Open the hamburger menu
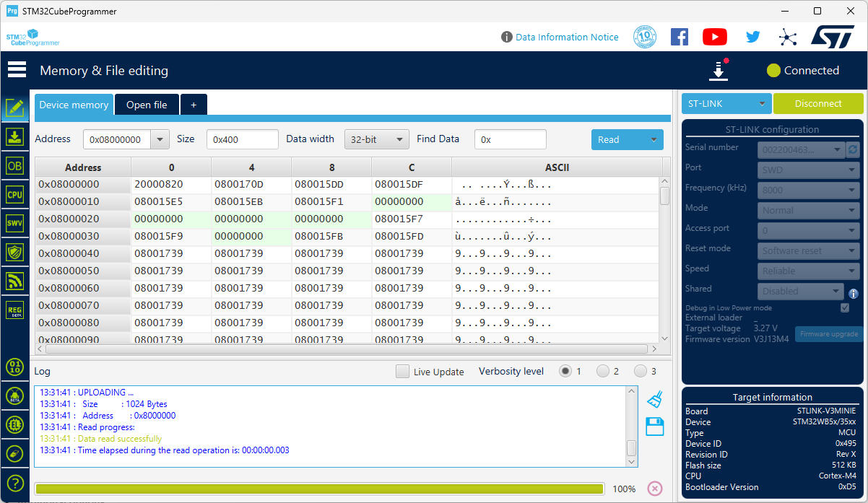The width and height of the screenshot is (868, 503). (x=17, y=69)
